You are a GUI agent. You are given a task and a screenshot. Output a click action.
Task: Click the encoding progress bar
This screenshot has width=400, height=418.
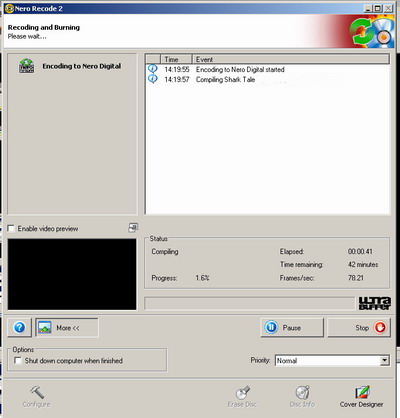tap(250, 303)
